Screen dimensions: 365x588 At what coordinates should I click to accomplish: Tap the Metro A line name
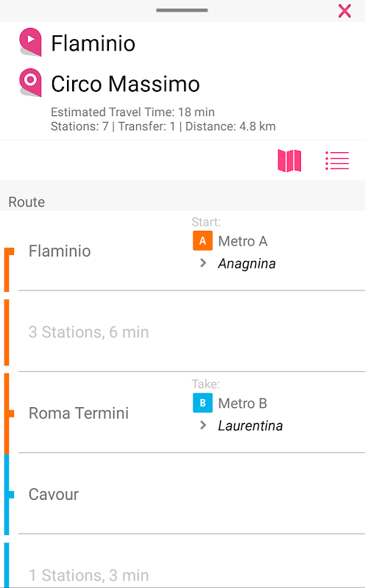pos(243,241)
